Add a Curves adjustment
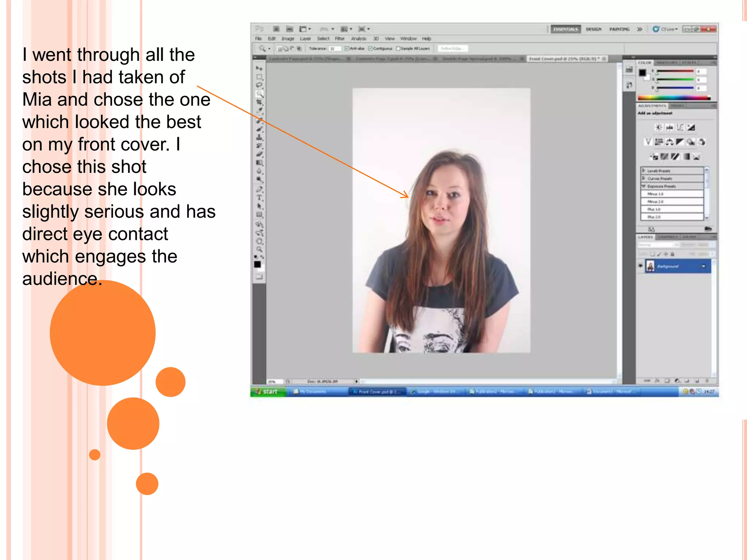Screen dimensions: 747x560 pos(680,127)
